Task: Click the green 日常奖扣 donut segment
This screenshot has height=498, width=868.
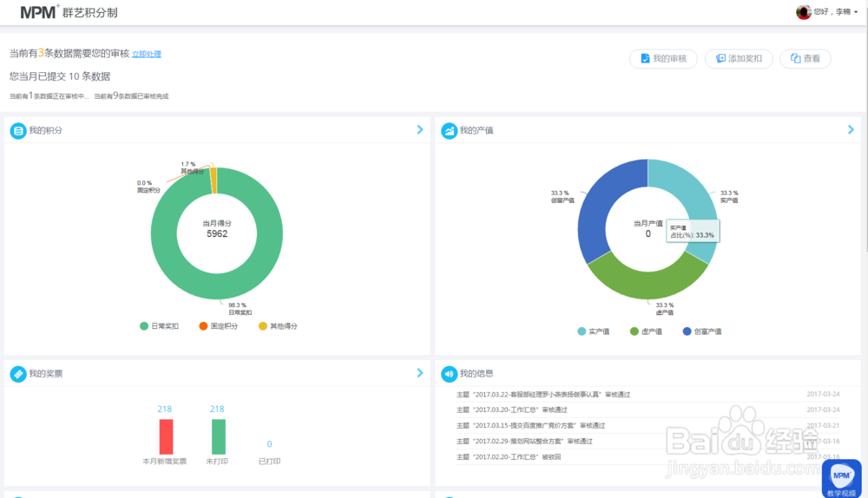Action: pos(217,286)
